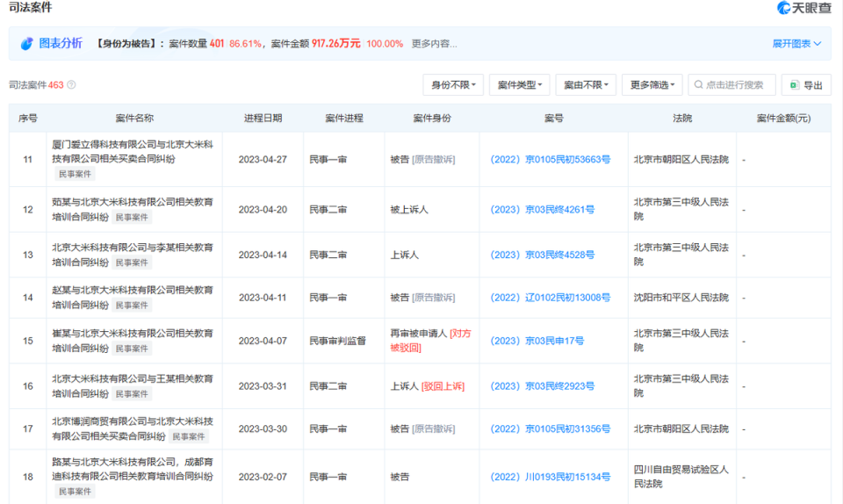The height and width of the screenshot is (504, 843).
Task: Click 沈阳市和平区人民法院 court cell
Action: (x=681, y=298)
